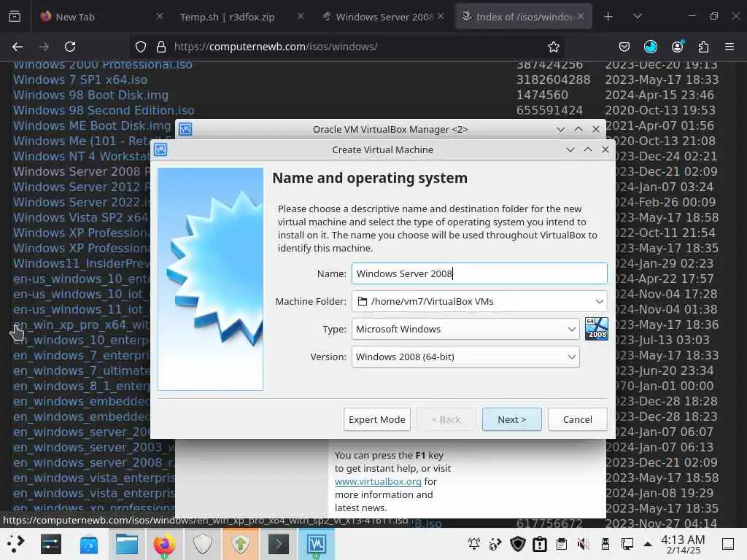Bookmark this page with the star icon

pos(553,47)
